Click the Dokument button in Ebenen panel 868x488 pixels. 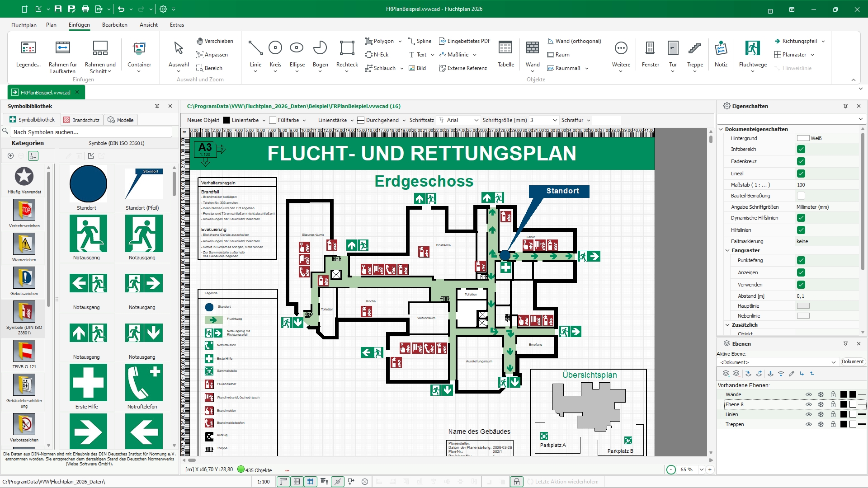pyautogui.click(x=852, y=362)
